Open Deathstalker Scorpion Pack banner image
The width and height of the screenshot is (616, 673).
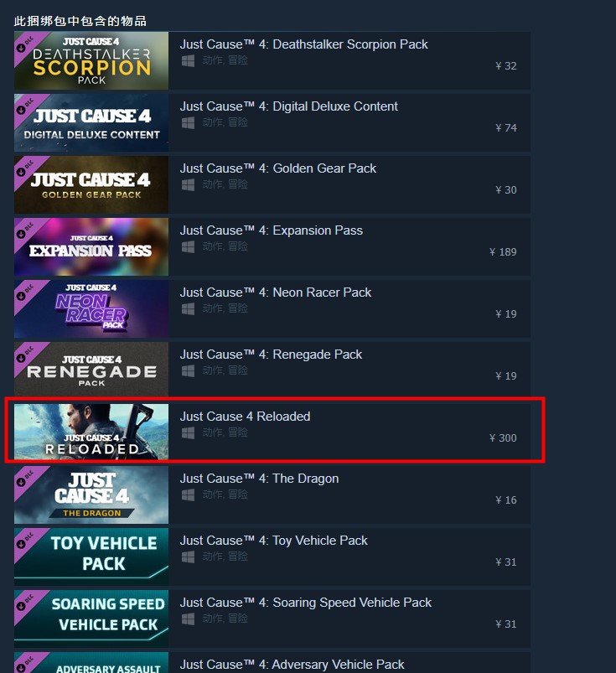pyautogui.click(x=91, y=60)
